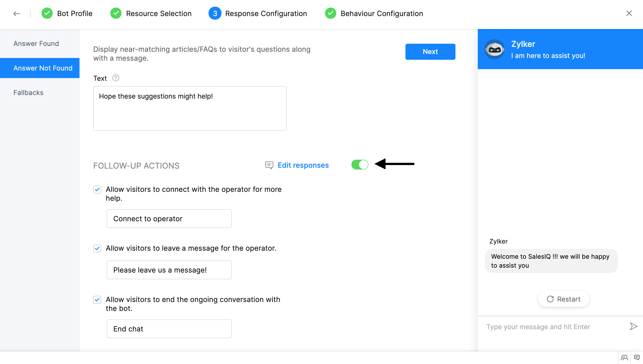Open the Answer Found tab
643x364 pixels.
tap(36, 43)
